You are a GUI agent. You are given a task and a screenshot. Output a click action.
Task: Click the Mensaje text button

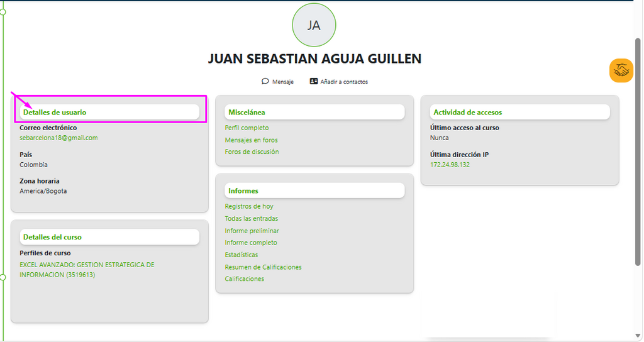coord(283,82)
